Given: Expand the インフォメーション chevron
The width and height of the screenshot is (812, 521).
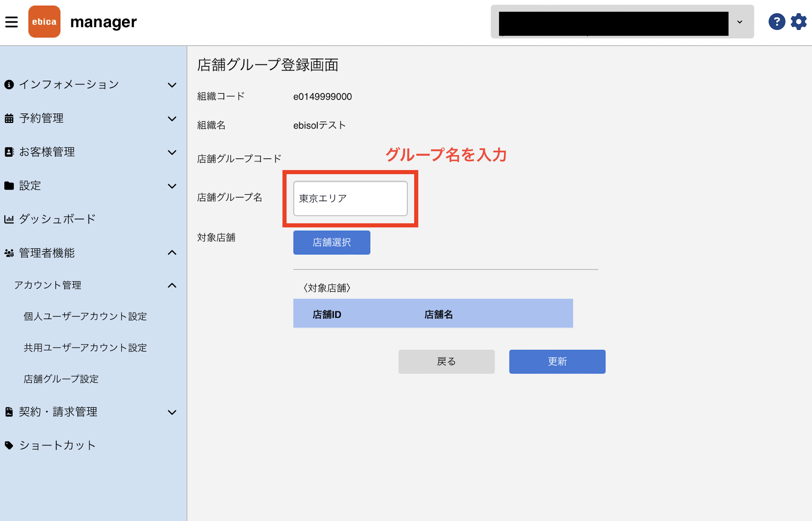Looking at the screenshot, I should [172, 85].
